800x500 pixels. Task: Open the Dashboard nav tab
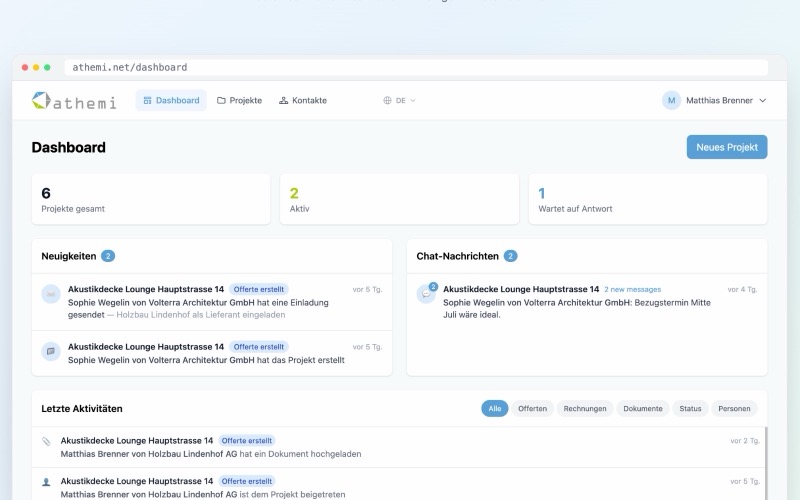click(171, 101)
